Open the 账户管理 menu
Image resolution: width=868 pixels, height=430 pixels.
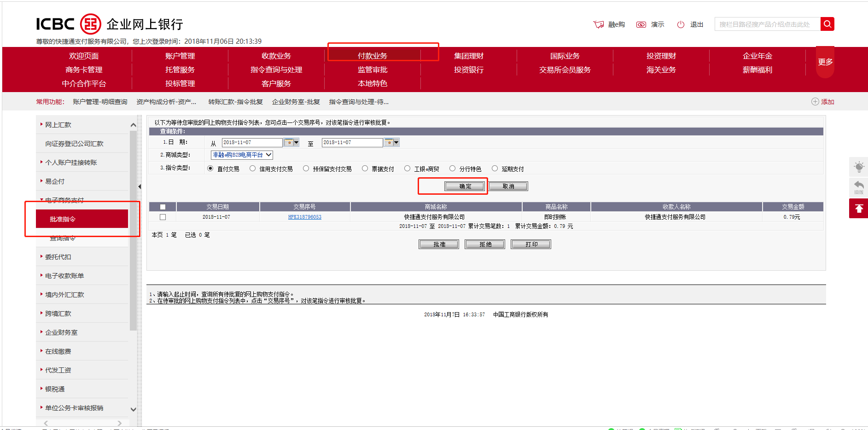pyautogui.click(x=180, y=56)
